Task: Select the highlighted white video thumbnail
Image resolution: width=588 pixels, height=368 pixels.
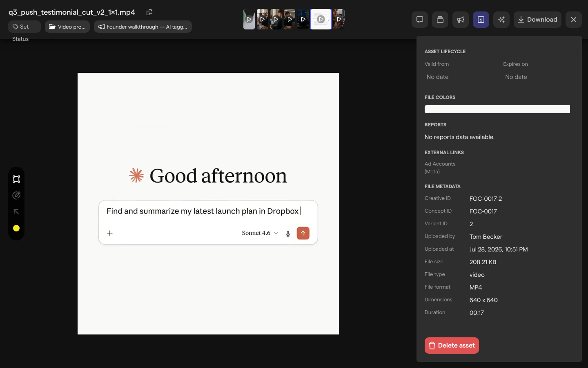Action: click(x=321, y=19)
